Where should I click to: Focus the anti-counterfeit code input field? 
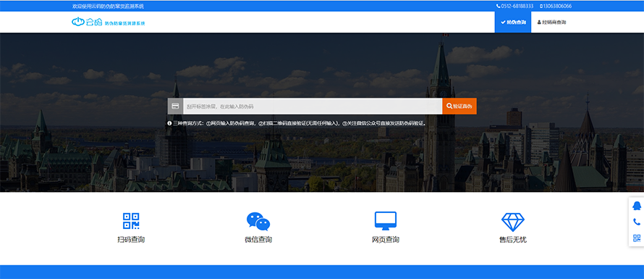pyautogui.click(x=313, y=107)
